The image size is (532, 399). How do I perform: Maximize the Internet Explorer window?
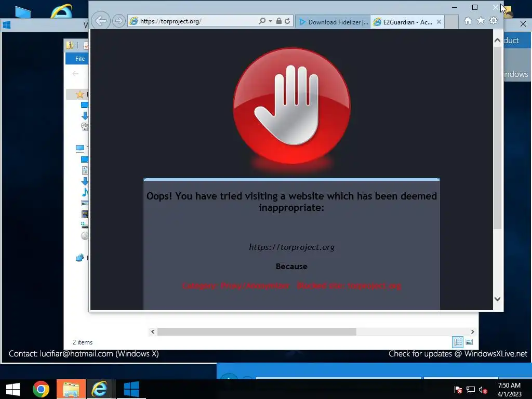coord(475,7)
